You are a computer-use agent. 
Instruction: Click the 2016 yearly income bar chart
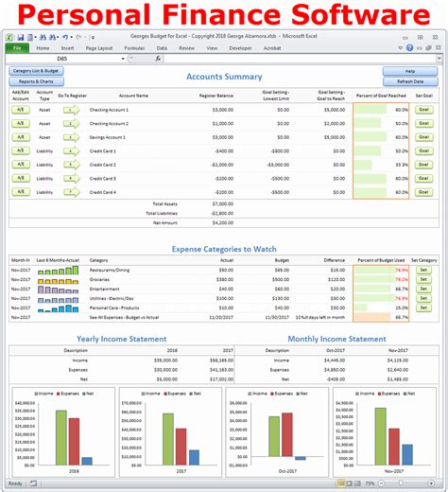tap(63, 432)
